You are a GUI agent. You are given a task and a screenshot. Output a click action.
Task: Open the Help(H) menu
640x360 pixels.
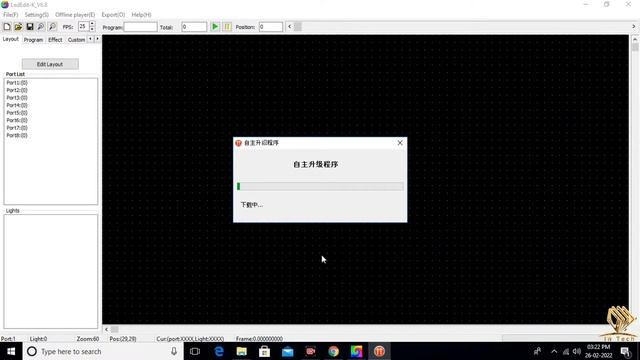tap(142, 15)
